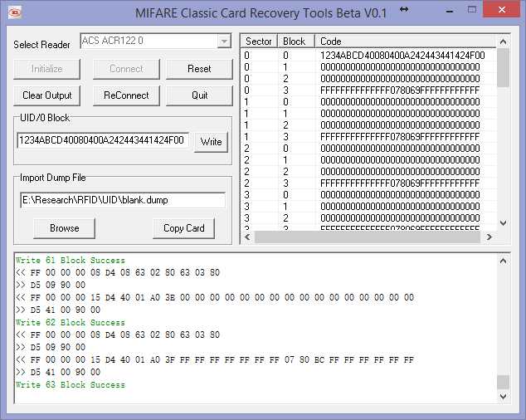
Task: Click the table vertical scrollbar thumb
Action: click(503, 68)
